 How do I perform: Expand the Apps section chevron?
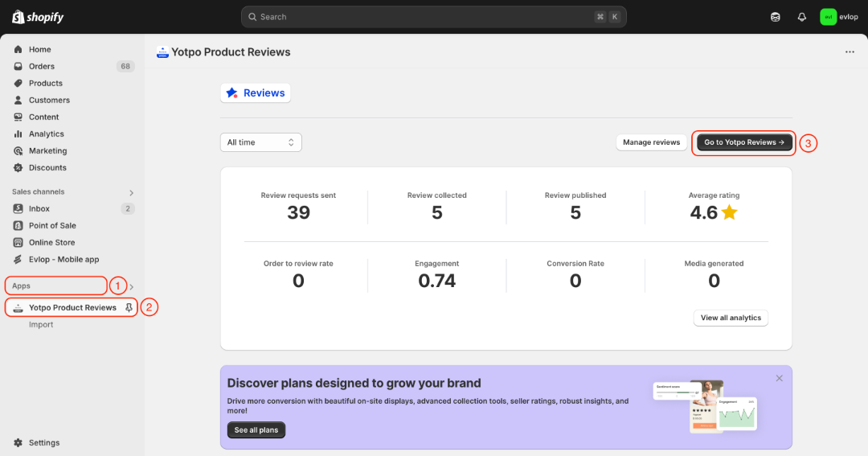131,287
